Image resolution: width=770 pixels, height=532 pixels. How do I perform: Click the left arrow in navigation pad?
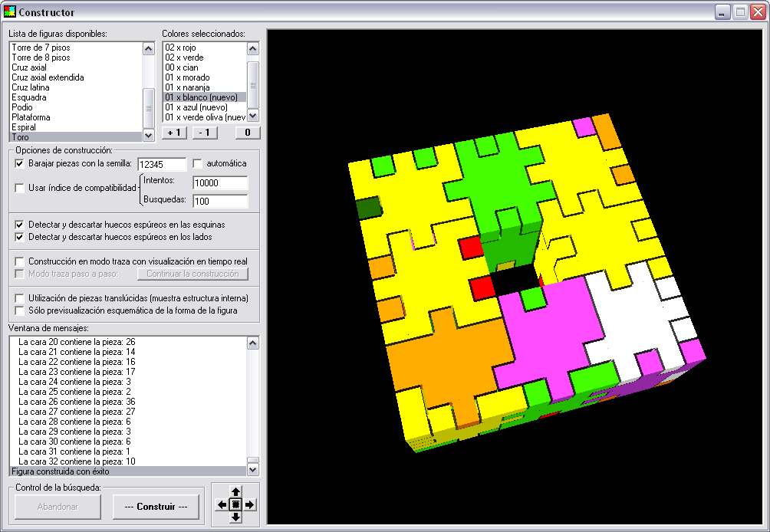(x=222, y=504)
